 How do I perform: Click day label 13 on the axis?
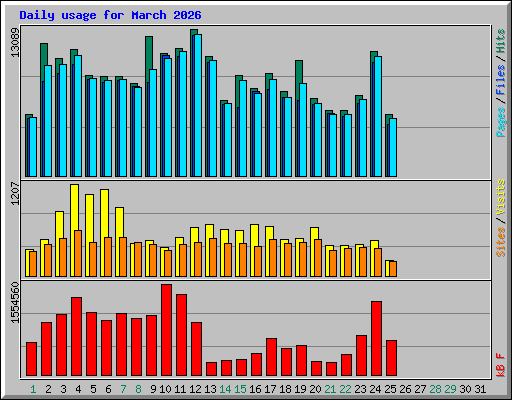(x=210, y=389)
